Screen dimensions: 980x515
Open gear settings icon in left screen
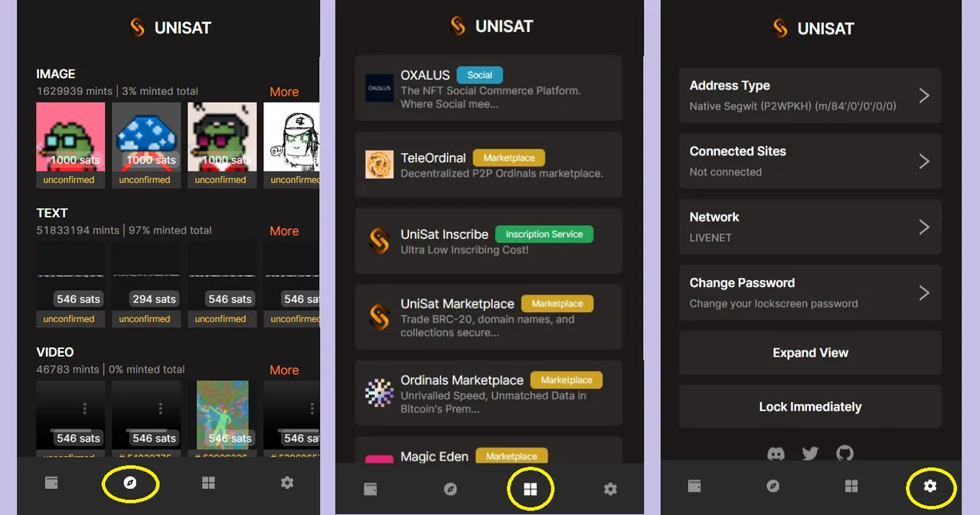coord(287,483)
